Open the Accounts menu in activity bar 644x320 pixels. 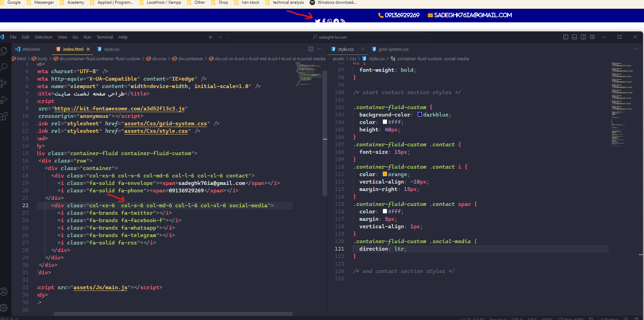(4, 292)
